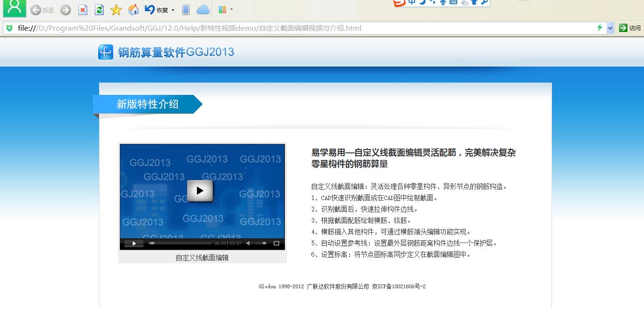Click the video progress seek bar
This screenshot has width=644, height=318.
point(180,243)
